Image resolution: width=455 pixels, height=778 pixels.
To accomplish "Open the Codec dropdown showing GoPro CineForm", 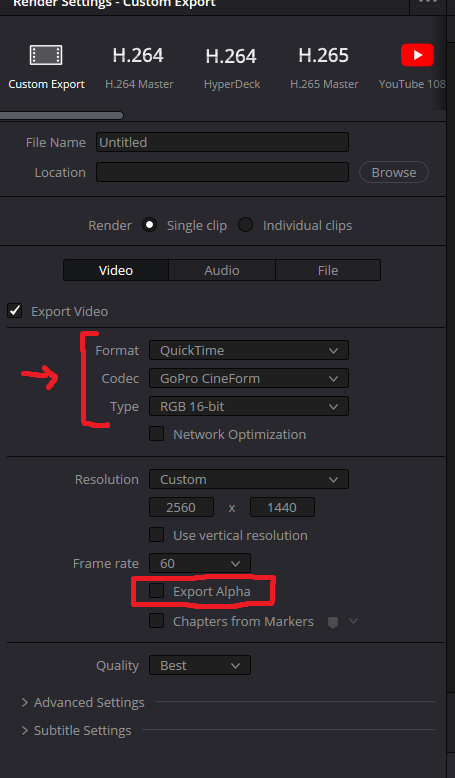I will tap(249, 379).
